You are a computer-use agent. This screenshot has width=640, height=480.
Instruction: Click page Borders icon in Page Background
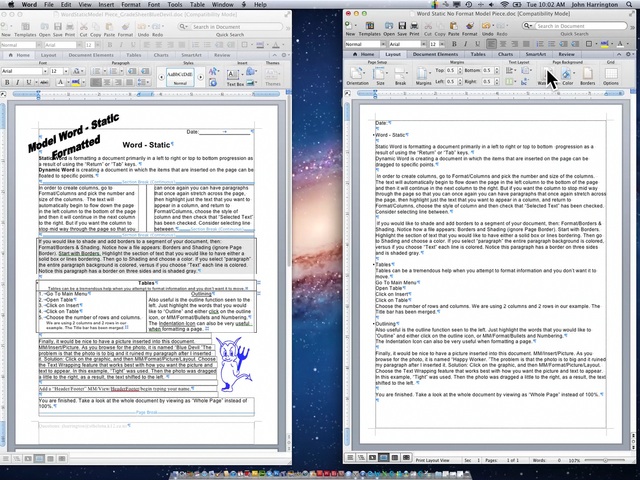point(587,73)
